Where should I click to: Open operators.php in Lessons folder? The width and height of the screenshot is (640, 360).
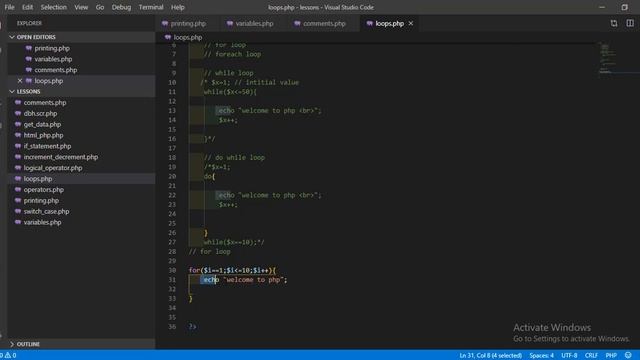44,190
